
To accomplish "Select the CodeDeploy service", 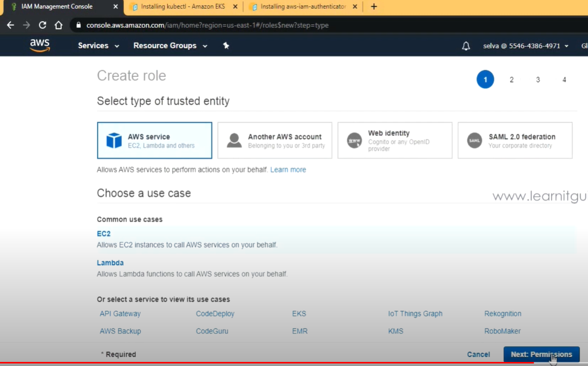I will 215,313.
